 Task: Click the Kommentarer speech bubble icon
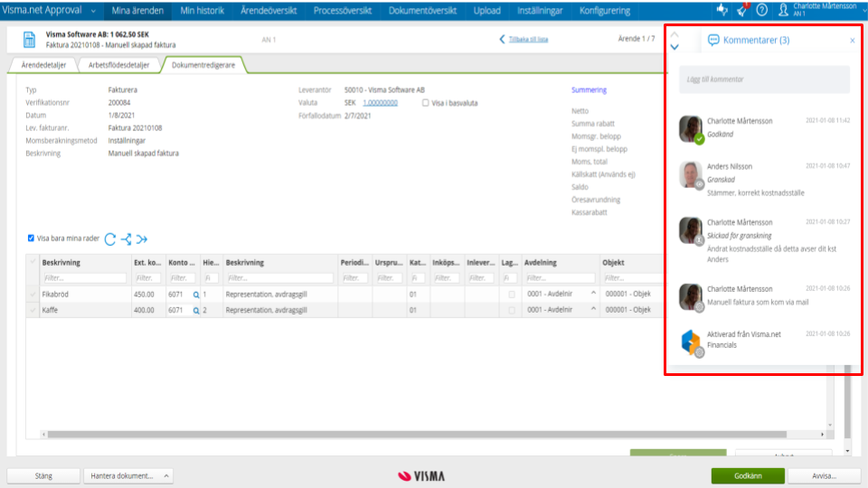pos(713,40)
